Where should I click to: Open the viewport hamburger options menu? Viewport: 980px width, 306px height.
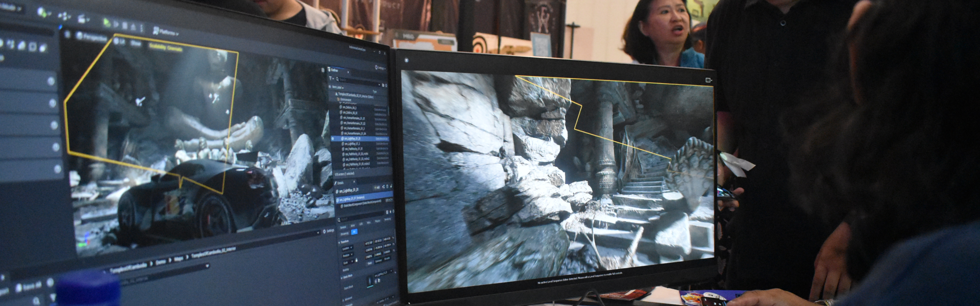coord(66,34)
